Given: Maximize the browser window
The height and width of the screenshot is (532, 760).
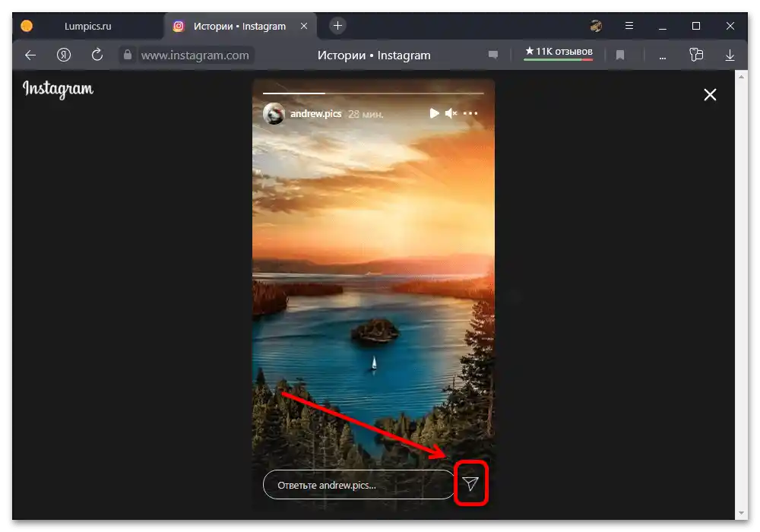Looking at the screenshot, I should point(696,26).
